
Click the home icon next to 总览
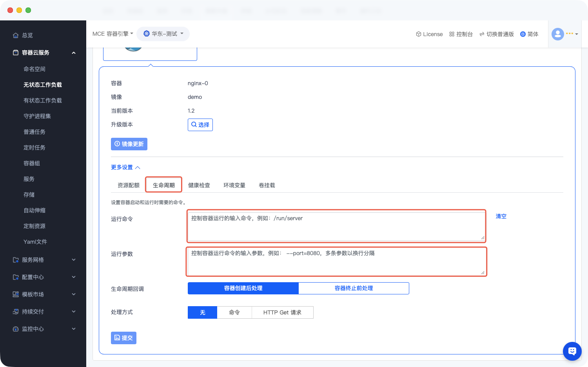[x=16, y=35]
